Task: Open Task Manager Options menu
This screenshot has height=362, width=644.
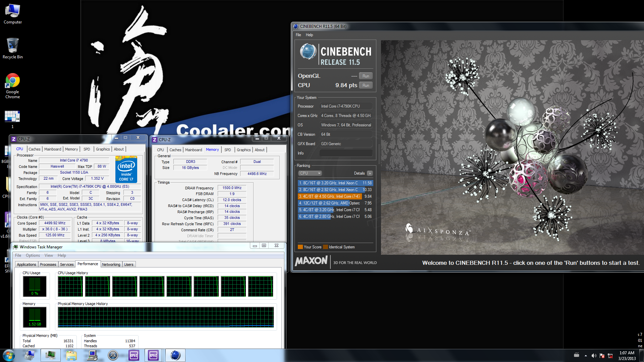Action: point(33,255)
